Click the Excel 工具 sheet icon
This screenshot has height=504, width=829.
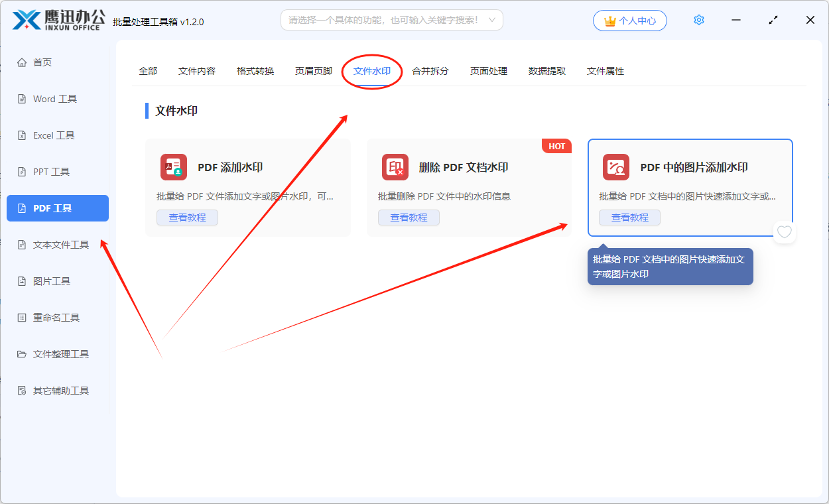(x=22, y=135)
